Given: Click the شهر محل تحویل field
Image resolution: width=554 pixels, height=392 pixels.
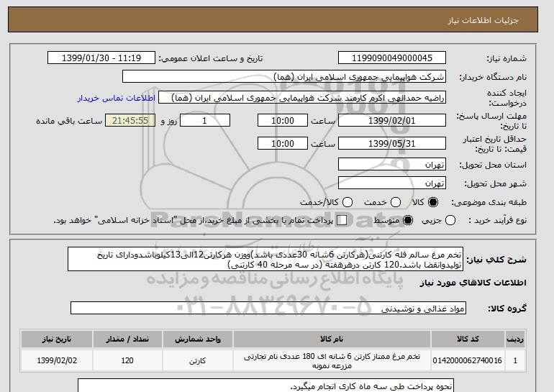Looking at the screenshot, I should [x=392, y=183].
